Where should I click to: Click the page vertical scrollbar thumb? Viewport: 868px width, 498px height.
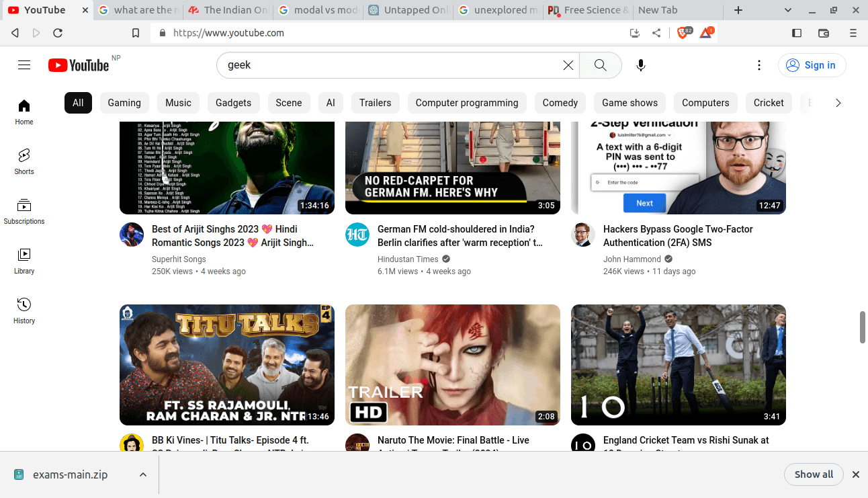[863, 327]
